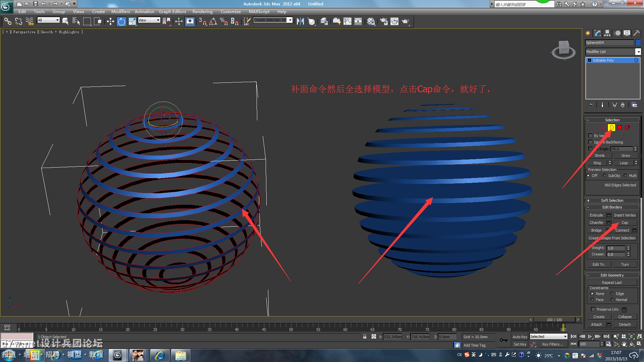This screenshot has width=644, height=362.
Task: Click the Sphere004 object color swatch
Action: click(x=638, y=43)
